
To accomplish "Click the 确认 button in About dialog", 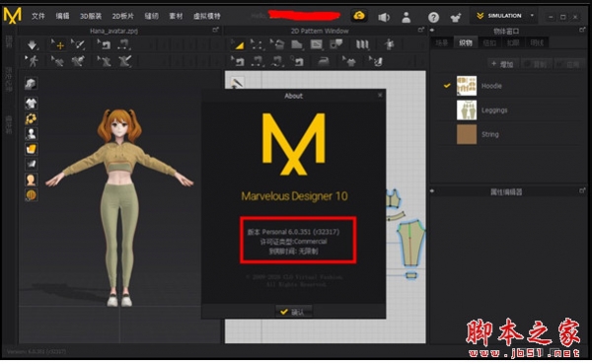I will point(293,312).
